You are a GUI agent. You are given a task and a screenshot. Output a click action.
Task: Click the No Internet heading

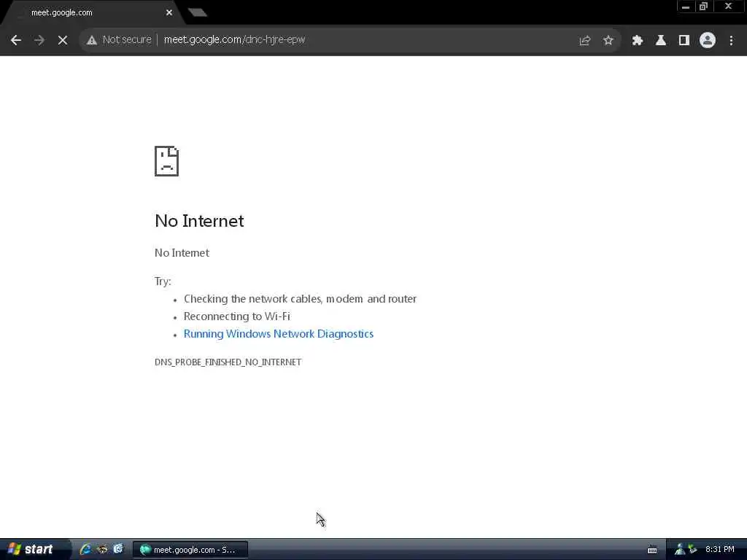coord(199,221)
